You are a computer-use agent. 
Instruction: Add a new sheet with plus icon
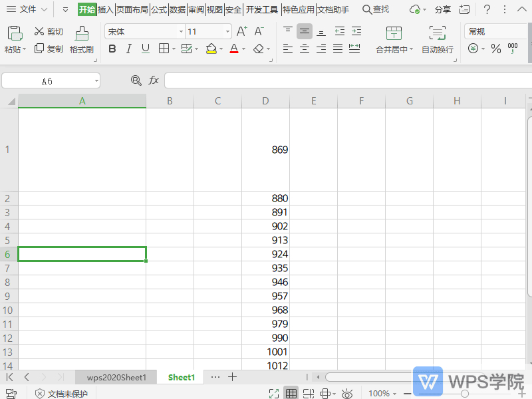tap(232, 377)
